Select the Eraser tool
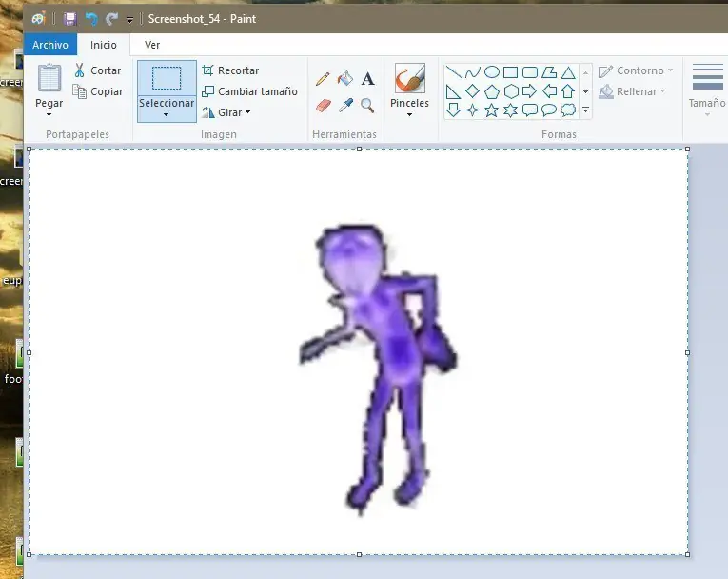 pos(324,106)
